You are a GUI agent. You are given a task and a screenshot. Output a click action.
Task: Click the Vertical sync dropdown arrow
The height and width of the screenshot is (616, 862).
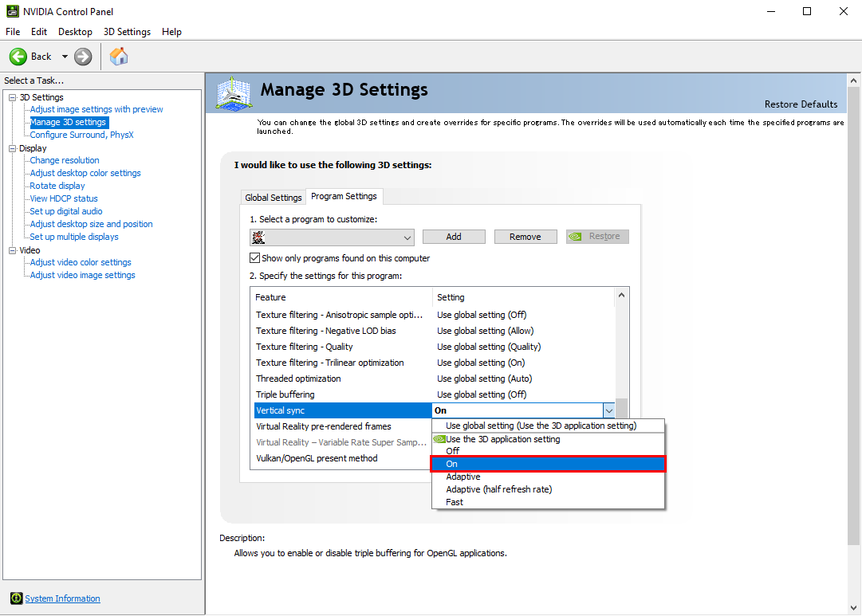pos(608,410)
